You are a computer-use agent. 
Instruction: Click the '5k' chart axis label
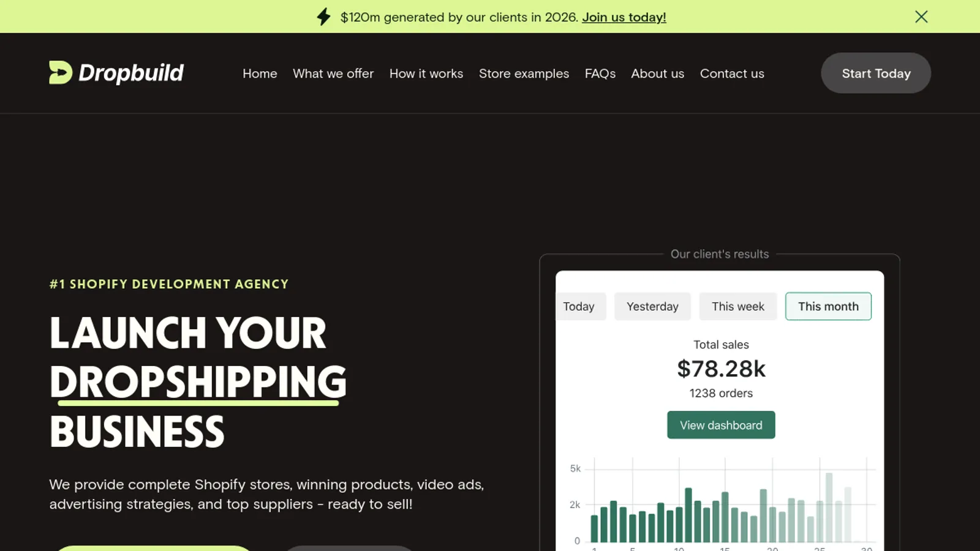coord(575,468)
